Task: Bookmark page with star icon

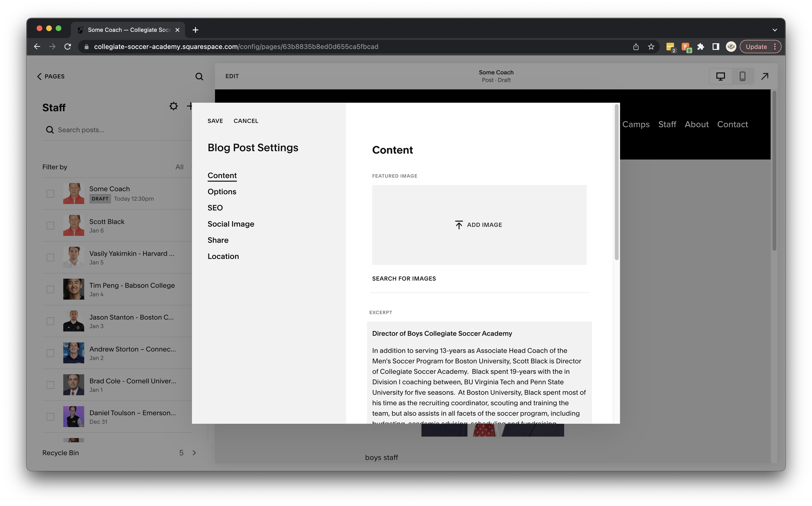Action: (x=651, y=47)
